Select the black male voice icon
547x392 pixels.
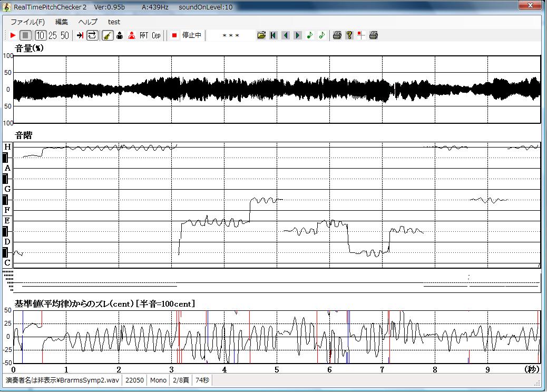pos(120,35)
